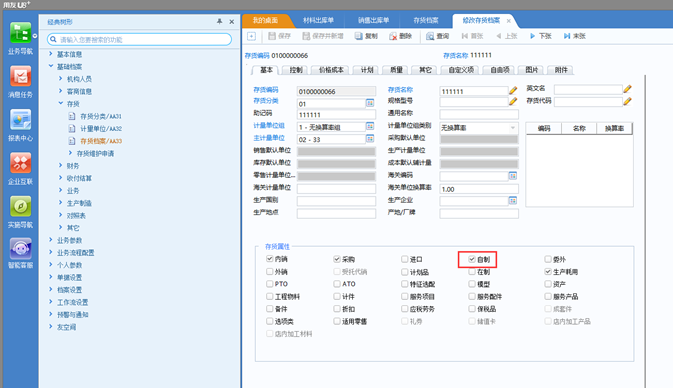This screenshot has height=388, width=673.
Task: Open the 报表中心 sidebar icon
Action: click(20, 120)
